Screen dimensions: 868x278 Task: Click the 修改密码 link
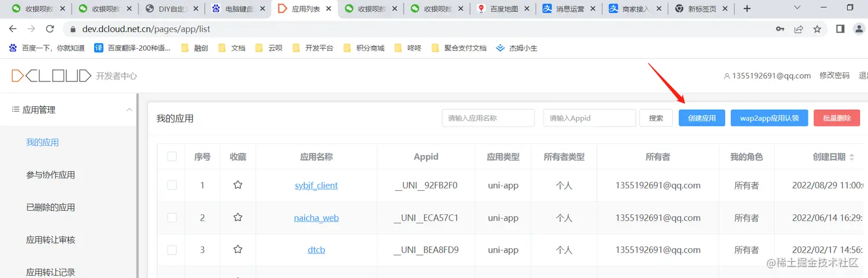(x=834, y=76)
